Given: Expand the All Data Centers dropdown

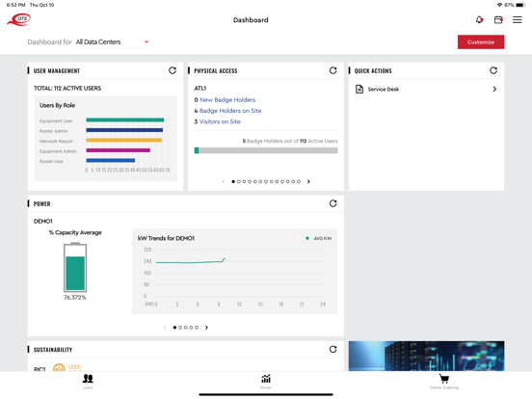Looking at the screenshot, I should [x=112, y=41].
